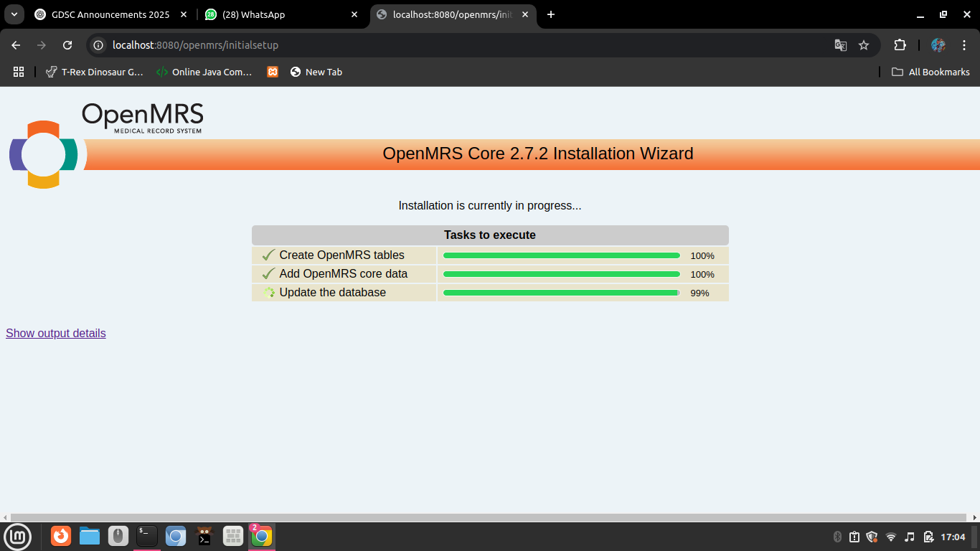Open the apps grid in bookmarks bar

tap(19, 72)
